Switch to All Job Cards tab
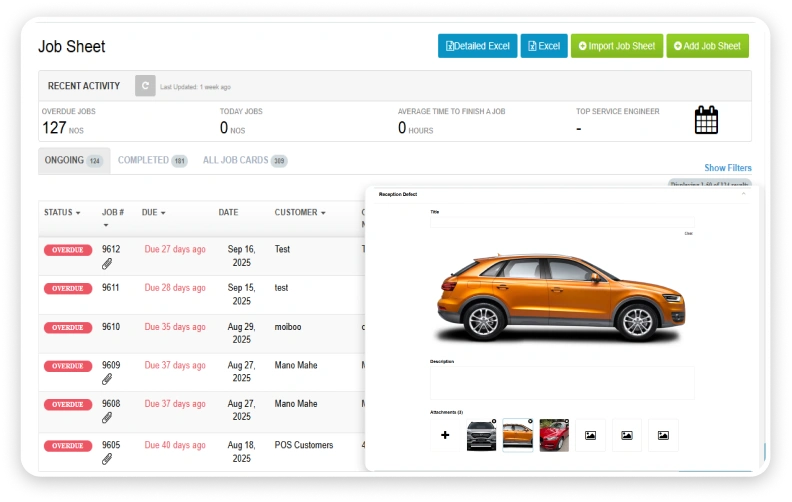This screenshot has width=792, height=502. [x=245, y=161]
